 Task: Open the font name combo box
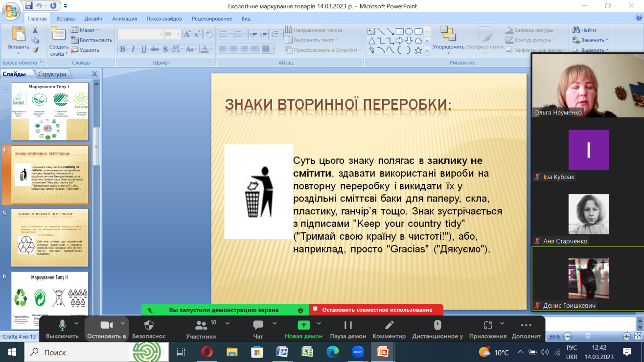pyautogui.click(x=140, y=34)
